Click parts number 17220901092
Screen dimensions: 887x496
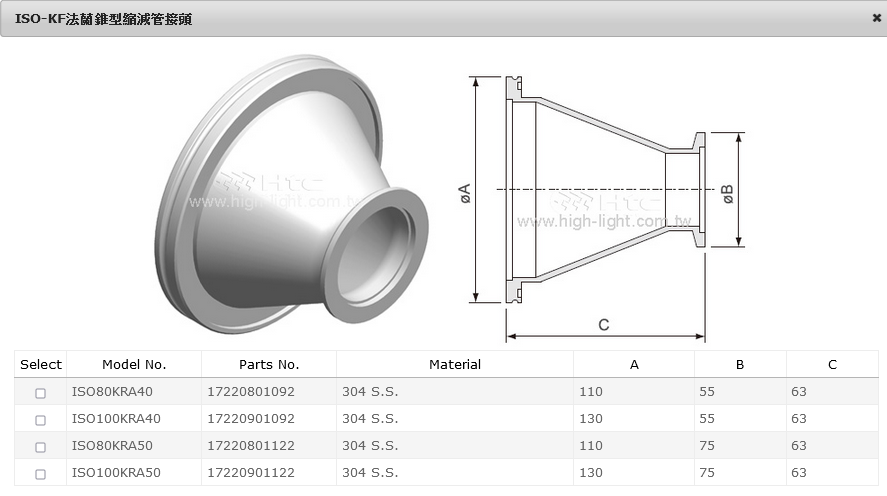coord(251,419)
